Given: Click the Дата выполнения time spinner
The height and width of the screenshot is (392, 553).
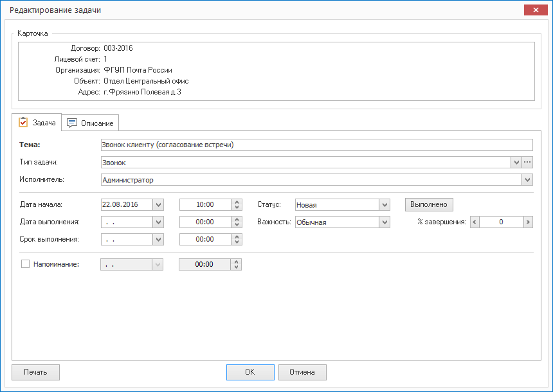Looking at the screenshot, I should coord(237,222).
